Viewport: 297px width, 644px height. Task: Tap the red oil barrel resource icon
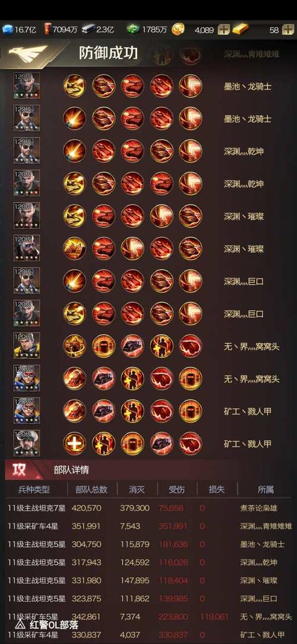(48, 30)
